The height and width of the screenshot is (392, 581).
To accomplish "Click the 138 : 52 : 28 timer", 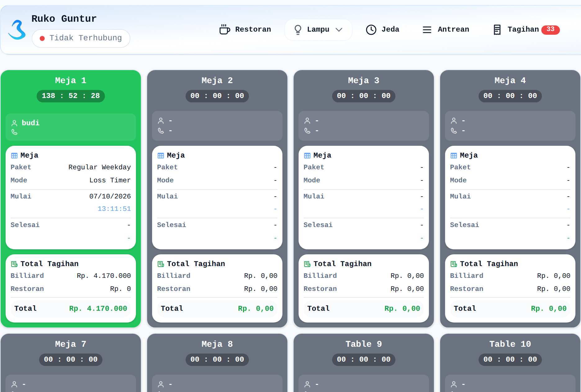I will [71, 96].
